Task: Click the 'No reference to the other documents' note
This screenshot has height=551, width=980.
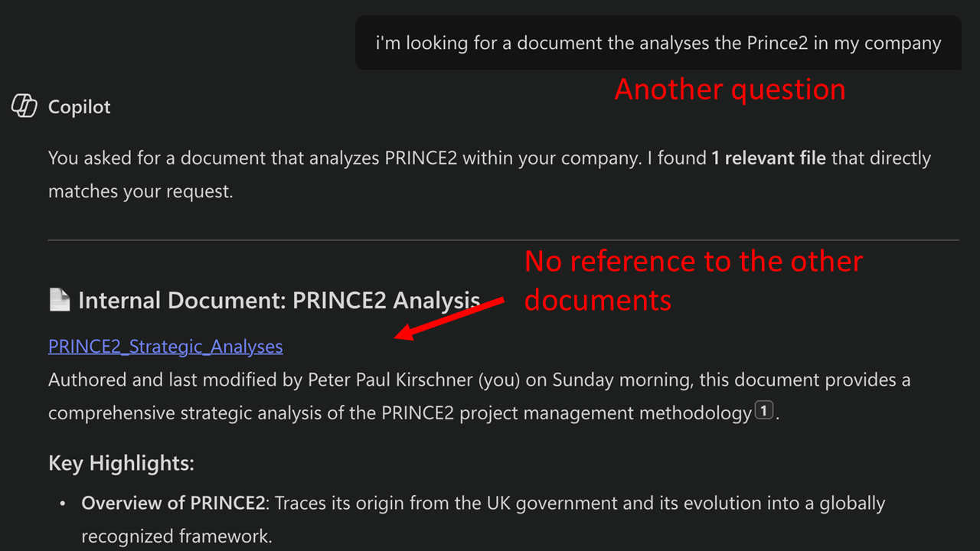Action: 693,280
